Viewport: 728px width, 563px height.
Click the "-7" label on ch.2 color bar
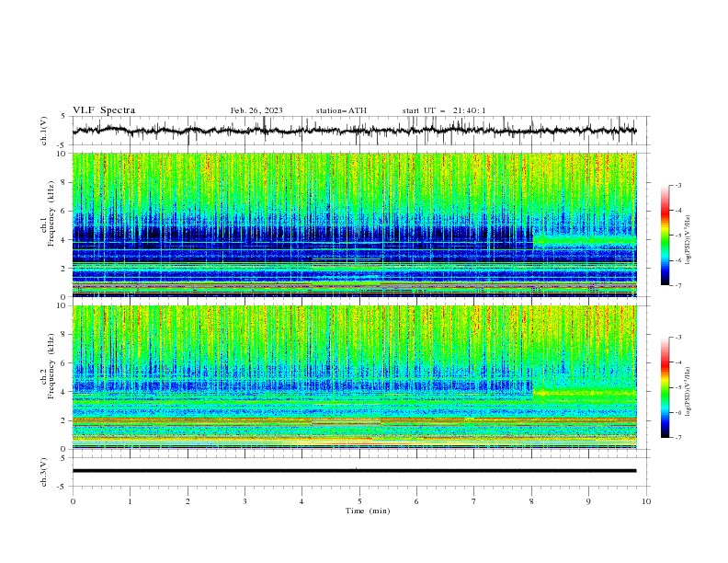pyautogui.click(x=677, y=438)
